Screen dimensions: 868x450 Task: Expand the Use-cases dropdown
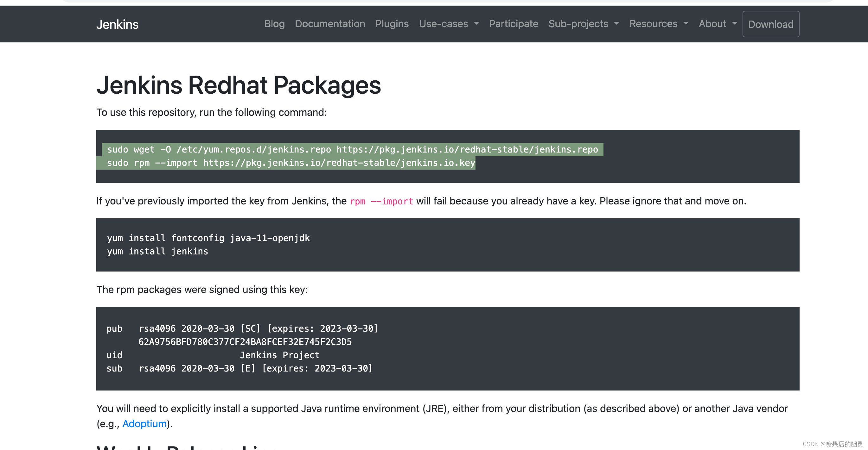pyautogui.click(x=449, y=23)
